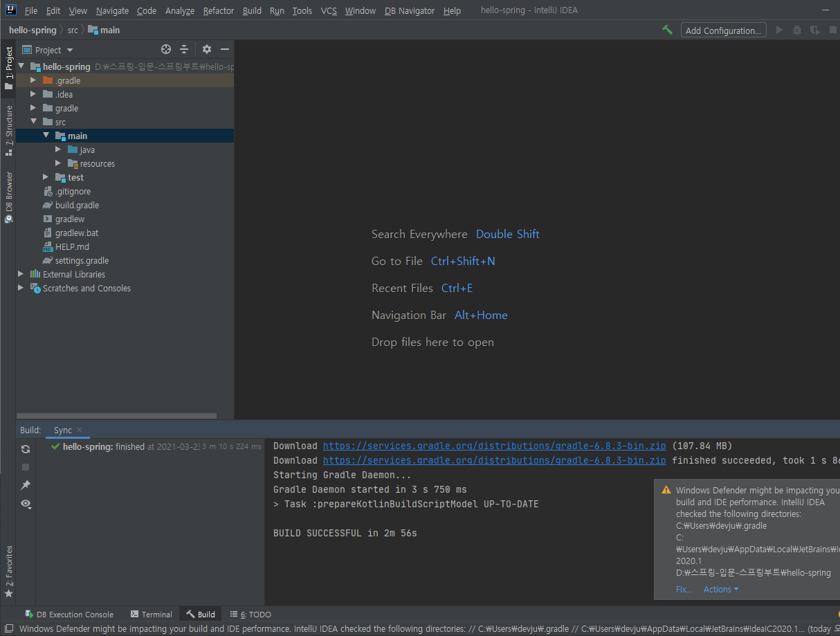Click the IntelliJ IDEA logo icon in title bar

(x=10, y=10)
